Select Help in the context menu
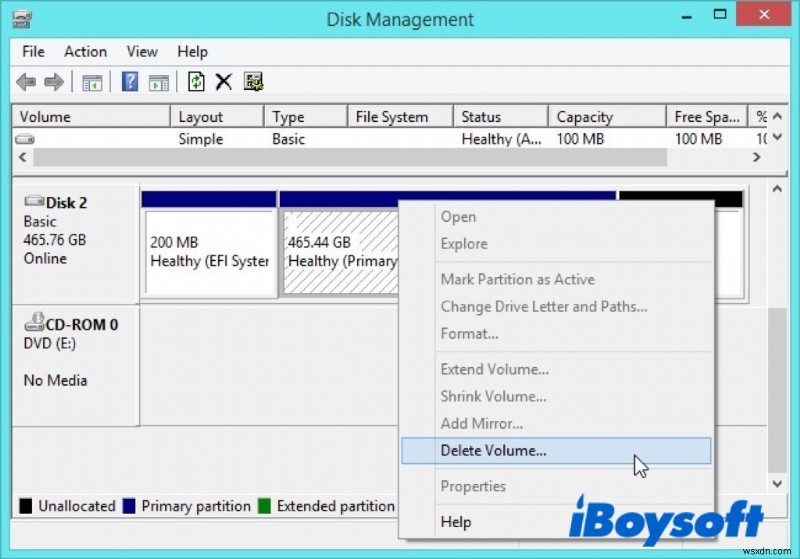800x559 pixels. (x=556, y=522)
